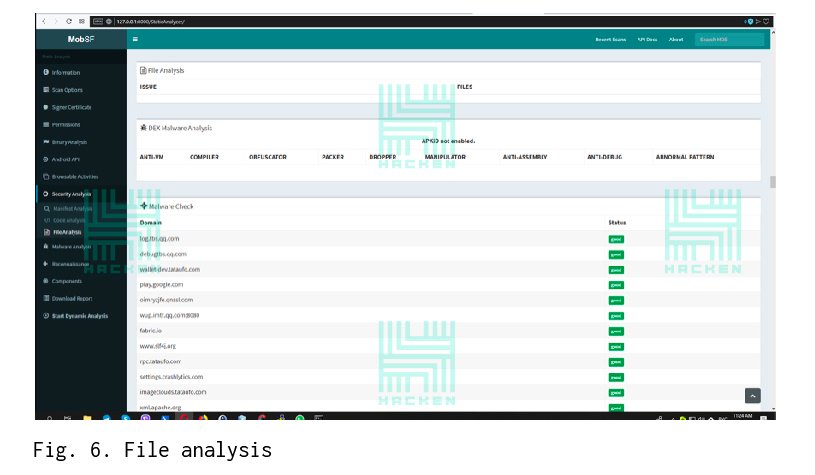Click the browser forward arrow
The image size is (815, 475).
click(56, 21)
